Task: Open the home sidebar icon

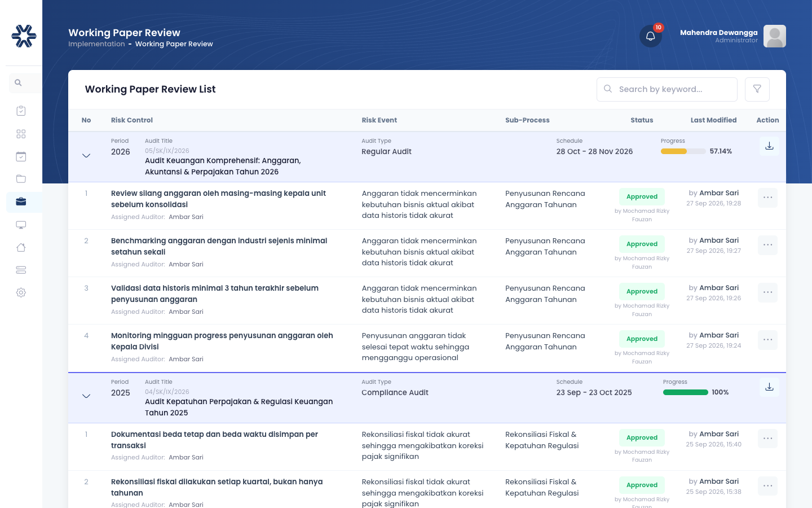Action: click(21, 247)
